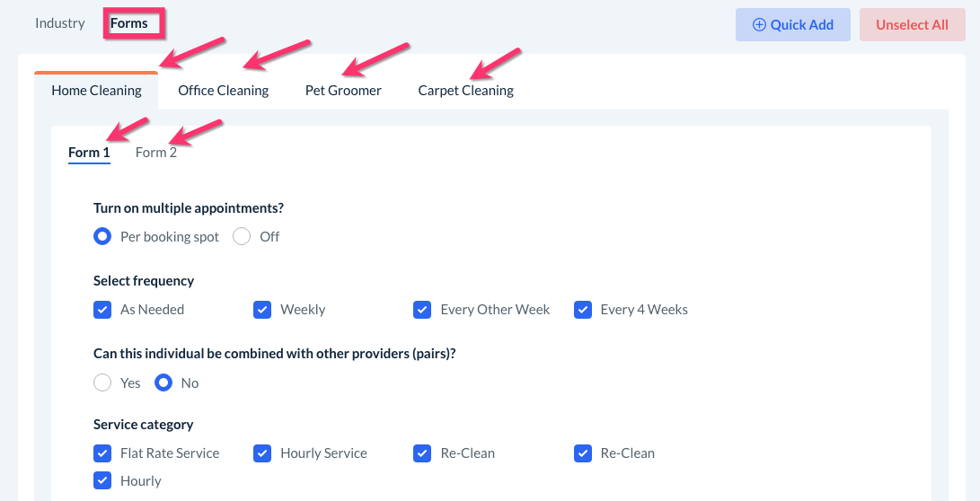Image resolution: width=980 pixels, height=501 pixels.
Task: Click the Quick Add button
Action: (792, 25)
